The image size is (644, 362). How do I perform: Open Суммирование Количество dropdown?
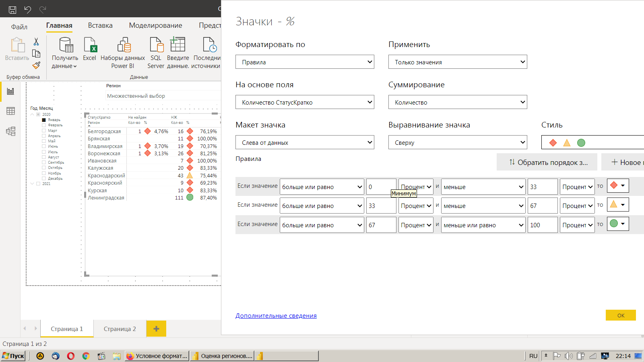point(458,102)
